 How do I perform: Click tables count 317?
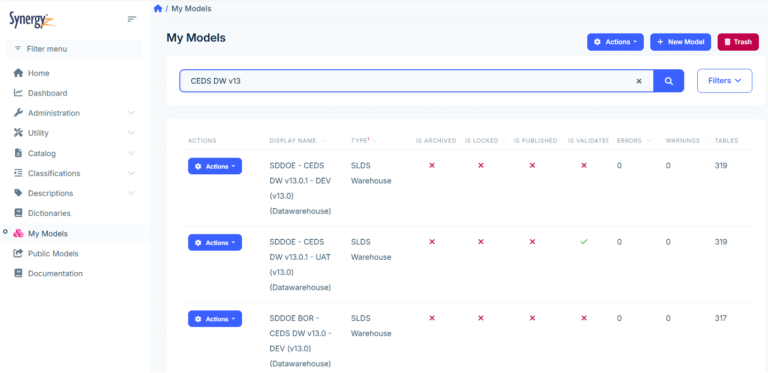click(721, 318)
